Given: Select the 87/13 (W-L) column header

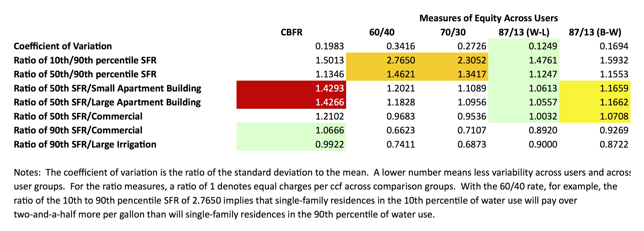Looking at the screenshot, I should [524, 32].
